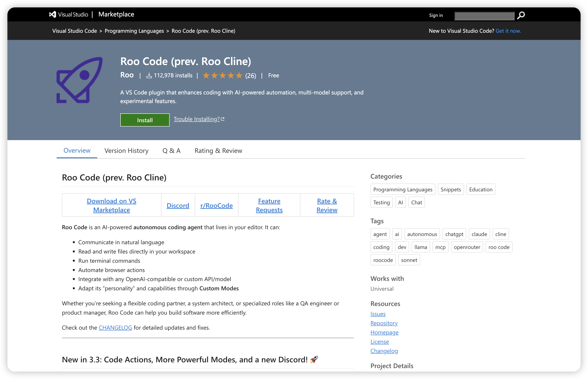Click the agent tag

[x=380, y=234]
